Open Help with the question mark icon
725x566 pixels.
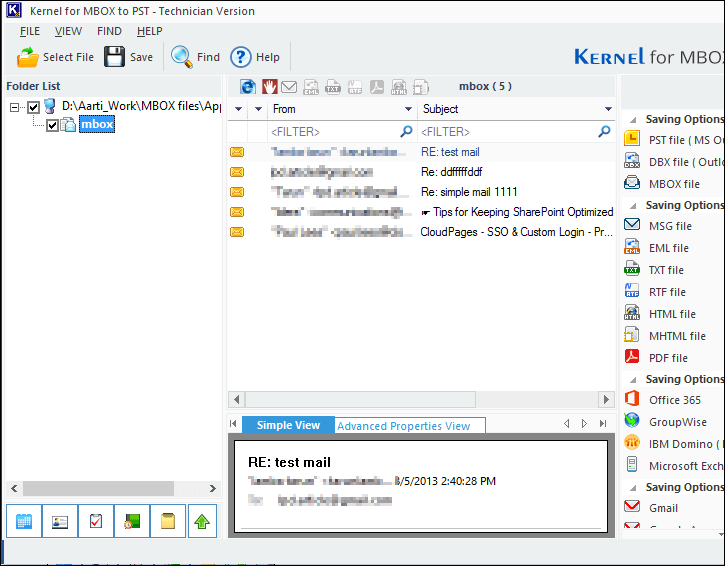coord(240,57)
